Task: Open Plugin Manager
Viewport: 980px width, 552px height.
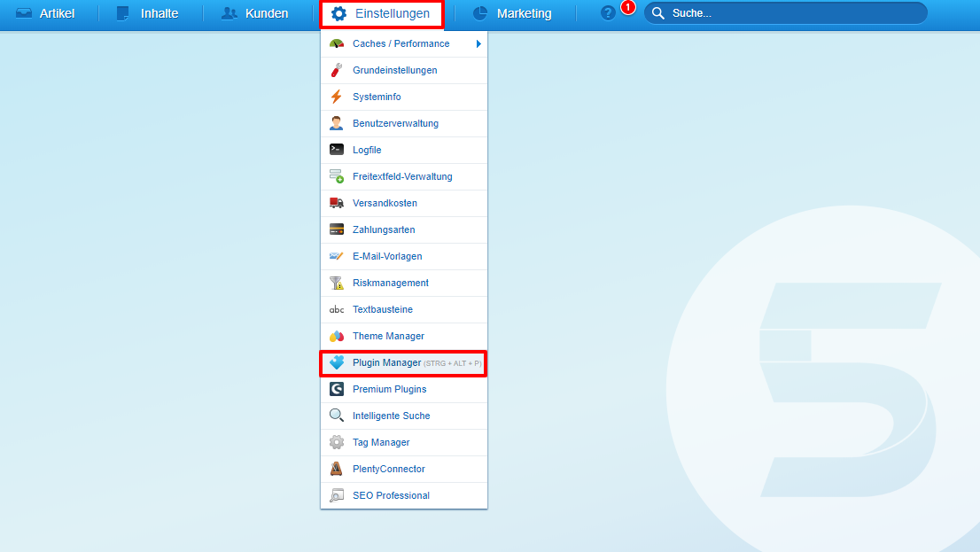Action: (x=404, y=363)
